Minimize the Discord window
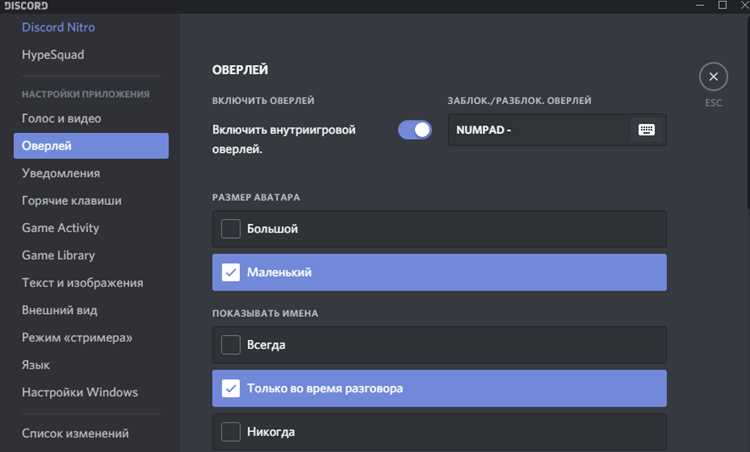Image resolution: width=750 pixels, height=452 pixels. (x=700, y=5)
